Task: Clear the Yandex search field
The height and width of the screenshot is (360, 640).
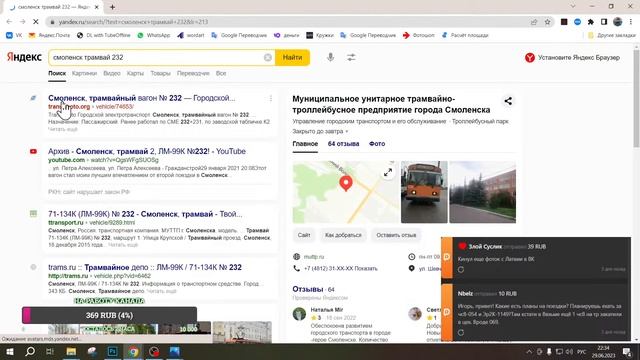Action: coord(268,58)
